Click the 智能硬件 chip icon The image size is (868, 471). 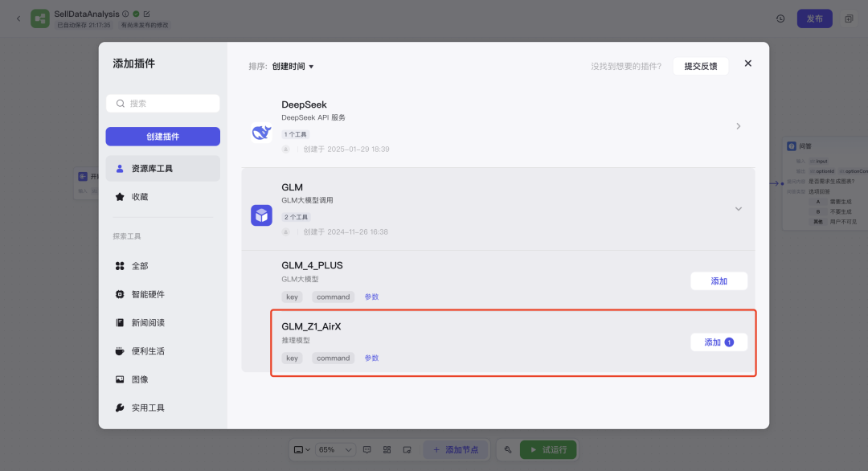click(x=120, y=294)
